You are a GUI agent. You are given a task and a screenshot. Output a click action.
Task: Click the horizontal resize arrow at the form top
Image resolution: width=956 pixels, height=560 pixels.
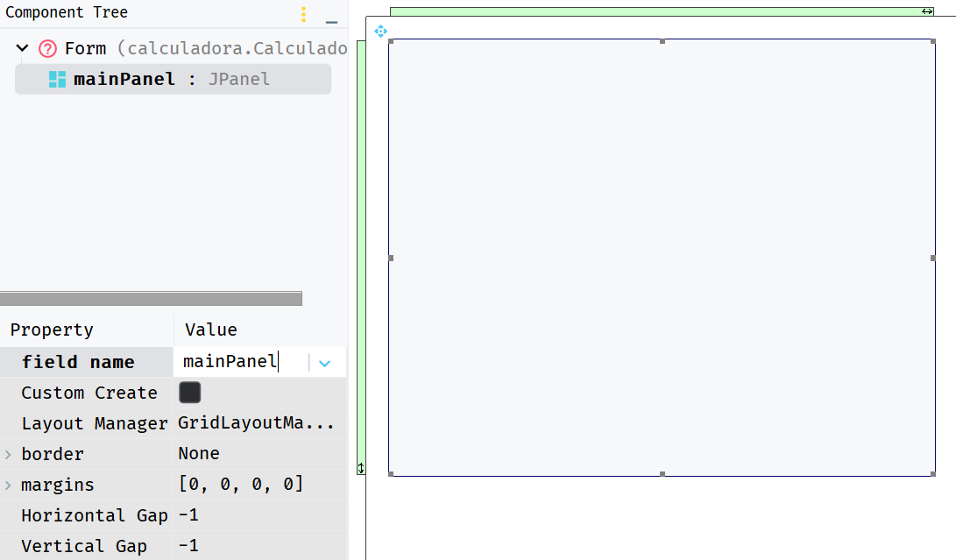(928, 11)
